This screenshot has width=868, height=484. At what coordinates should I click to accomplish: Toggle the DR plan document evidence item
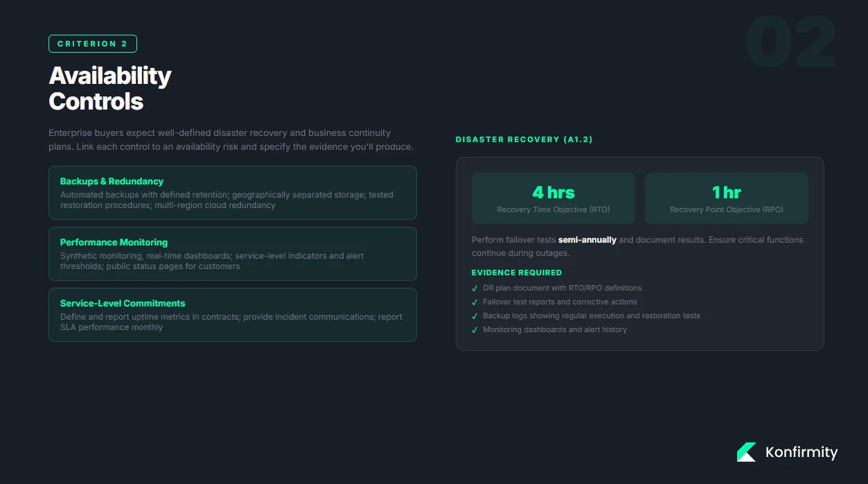563,288
